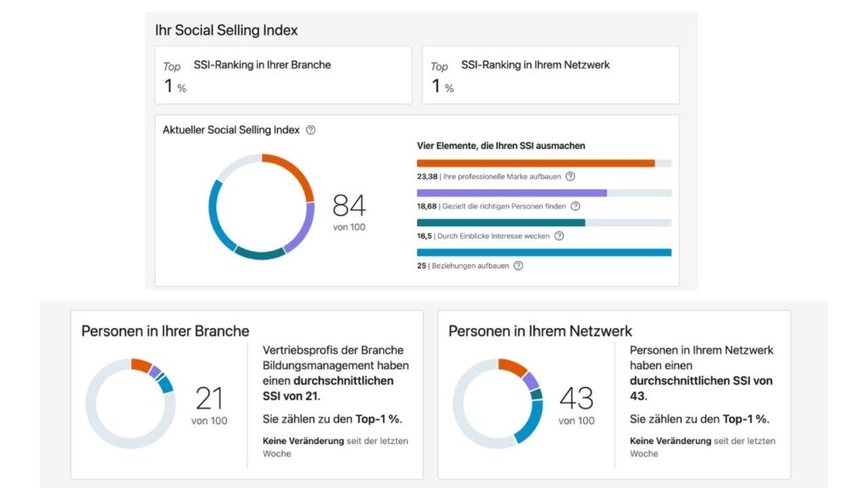868x488 pixels.
Task: Click the main SSI donut chart
Action: [x=261, y=207]
